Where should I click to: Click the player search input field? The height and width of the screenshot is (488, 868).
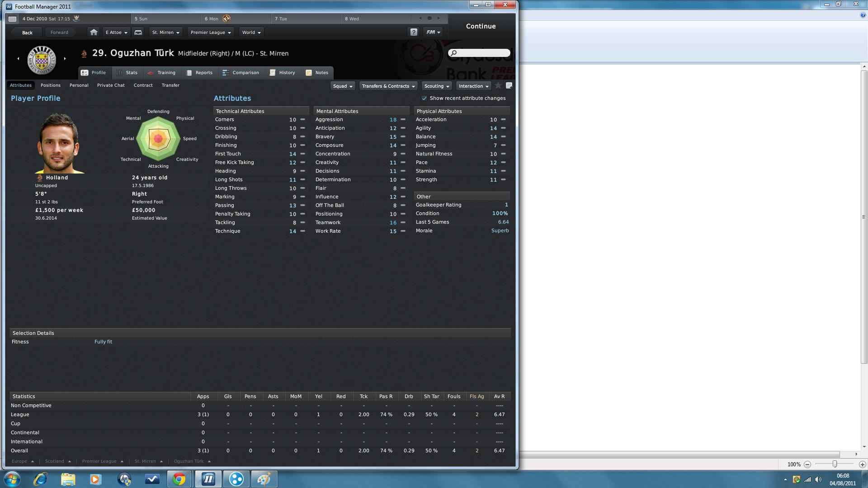[479, 53]
